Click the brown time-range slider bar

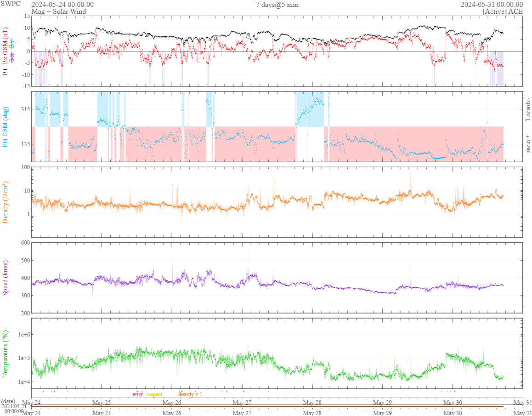click(x=267, y=406)
